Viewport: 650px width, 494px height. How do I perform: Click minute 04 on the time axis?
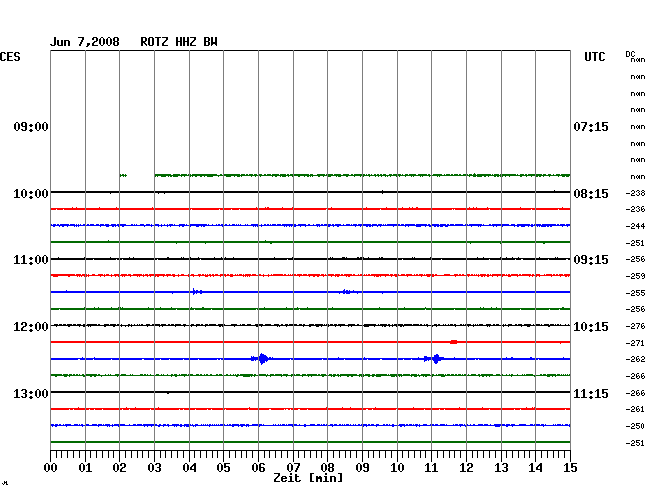click(189, 468)
